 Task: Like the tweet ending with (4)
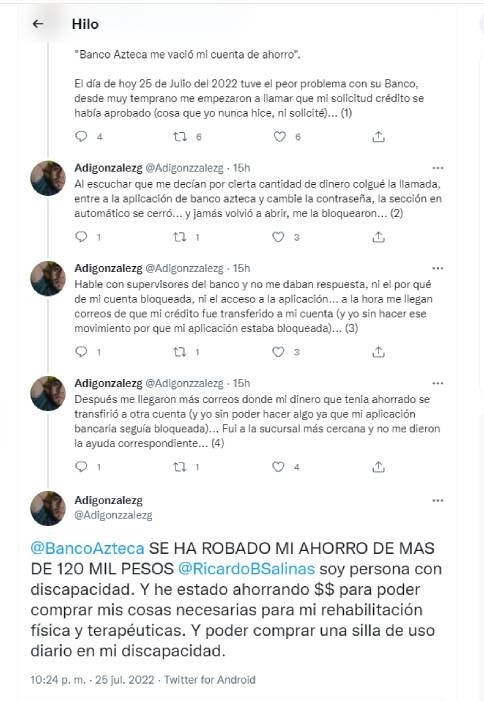click(278, 467)
